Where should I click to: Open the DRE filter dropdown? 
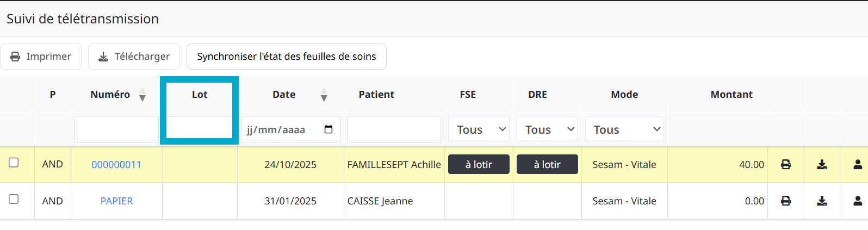(x=547, y=129)
